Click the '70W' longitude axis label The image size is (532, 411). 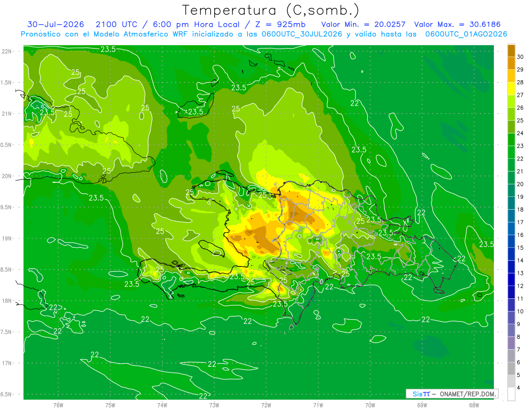(370, 405)
